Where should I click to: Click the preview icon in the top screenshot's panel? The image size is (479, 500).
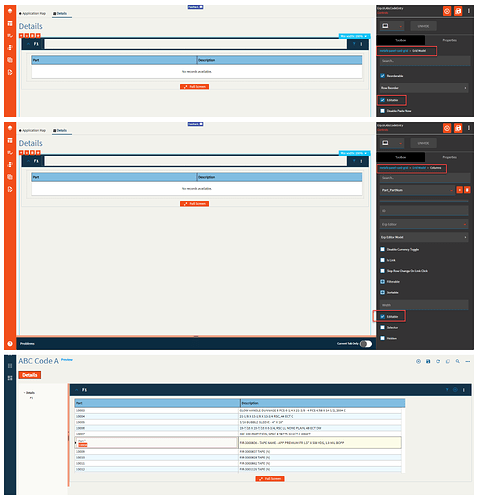tap(447, 11)
